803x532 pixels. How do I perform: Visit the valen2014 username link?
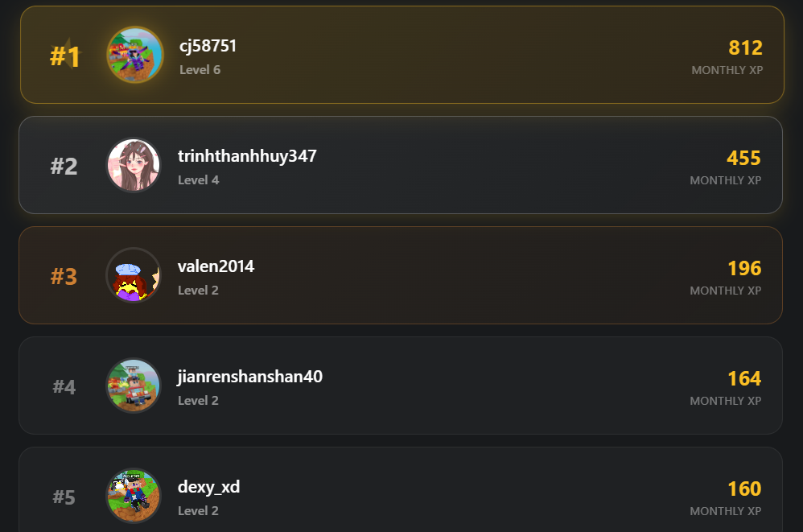216,266
